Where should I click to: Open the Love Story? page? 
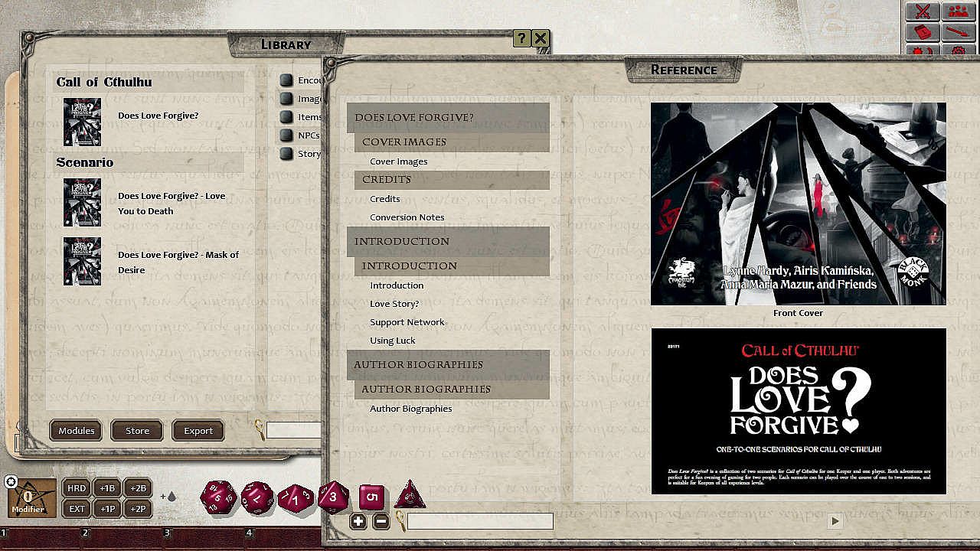(394, 304)
